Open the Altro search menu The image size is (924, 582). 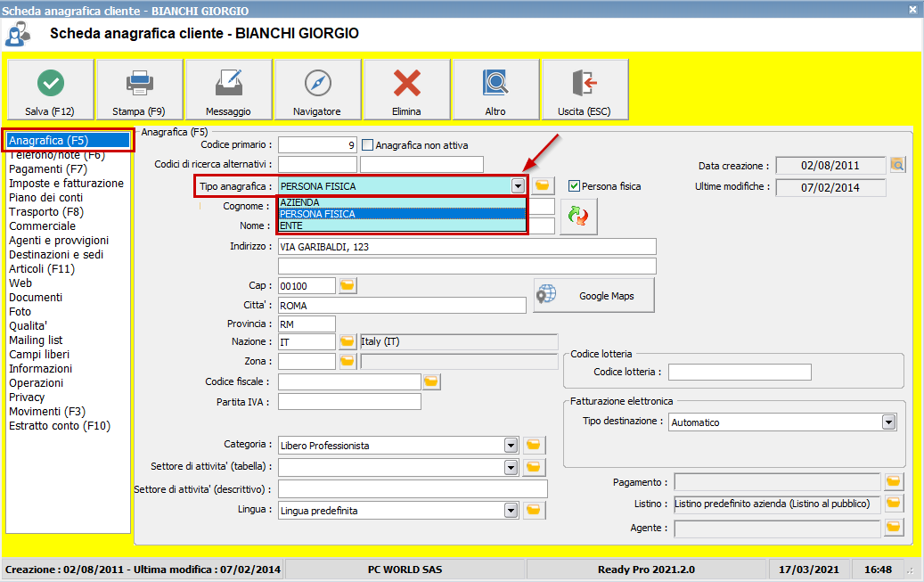tap(495, 90)
